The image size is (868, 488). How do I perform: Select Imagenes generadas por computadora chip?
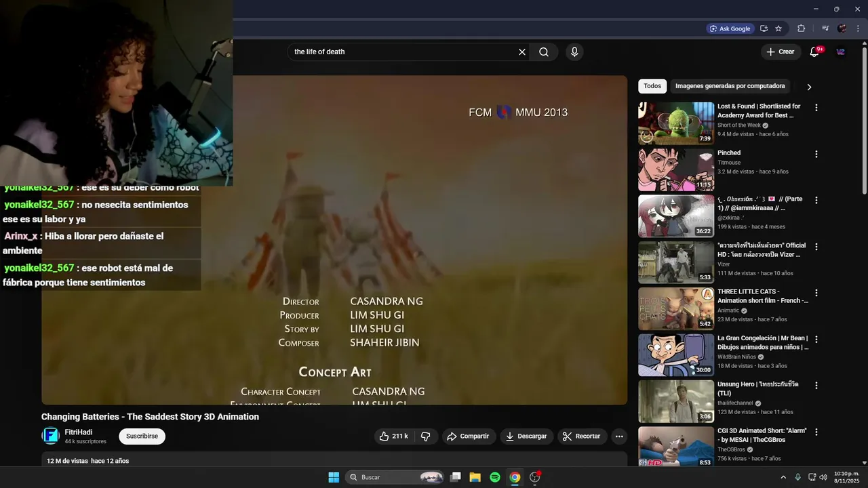(730, 86)
